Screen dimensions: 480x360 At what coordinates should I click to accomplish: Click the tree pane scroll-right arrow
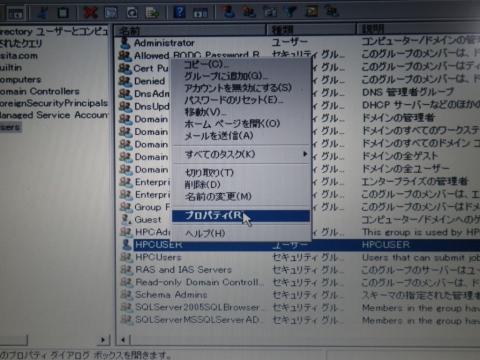click(x=103, y=340)
